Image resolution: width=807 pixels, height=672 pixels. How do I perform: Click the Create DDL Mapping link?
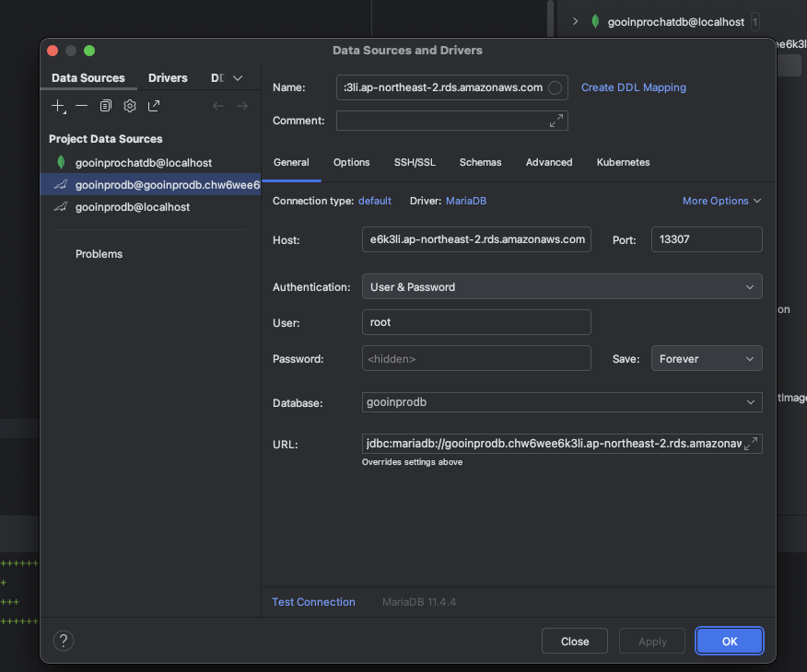634,87
